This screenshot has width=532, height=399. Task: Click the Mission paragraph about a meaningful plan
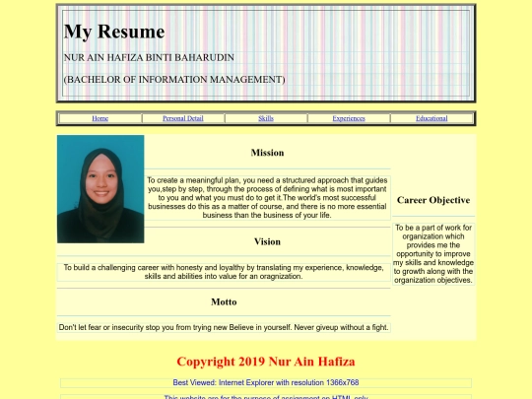coord(267,198)
